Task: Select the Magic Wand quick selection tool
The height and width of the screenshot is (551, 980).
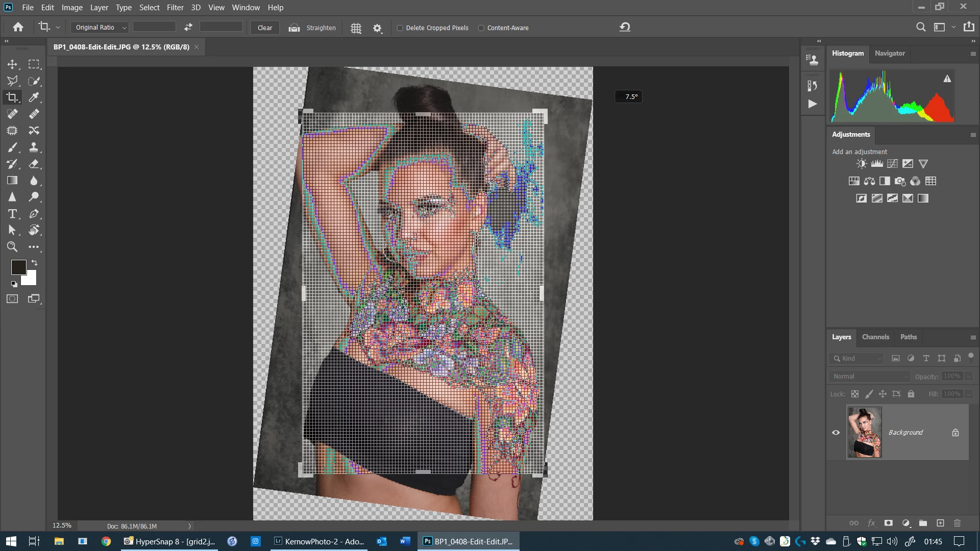Action: pos(34,81)
